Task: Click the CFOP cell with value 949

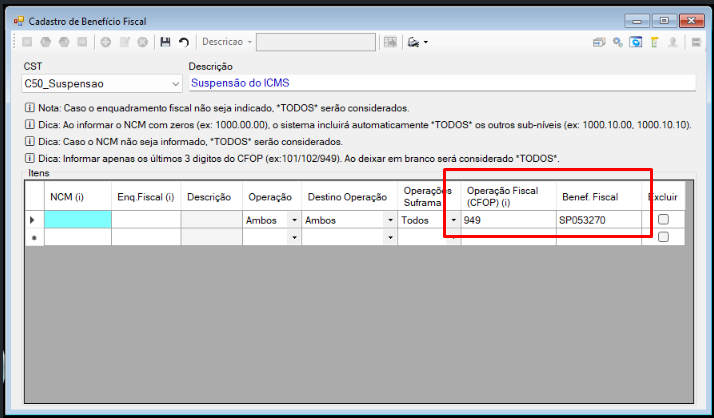Action: tap(509, 220)
